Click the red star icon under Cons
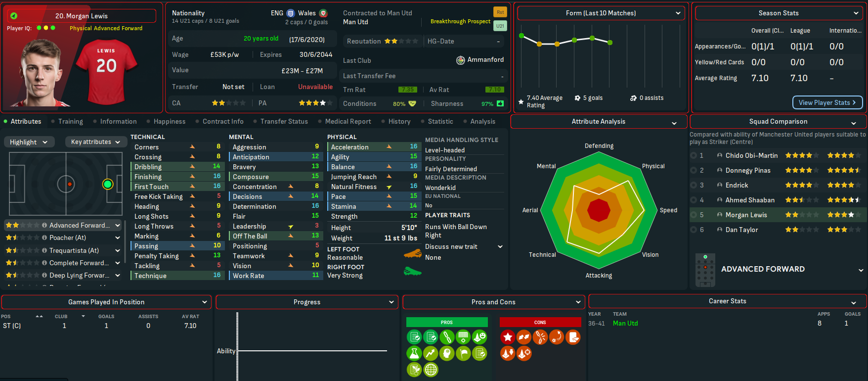The width and height of the screenshot is (868, 381). [x=508, y=337]
